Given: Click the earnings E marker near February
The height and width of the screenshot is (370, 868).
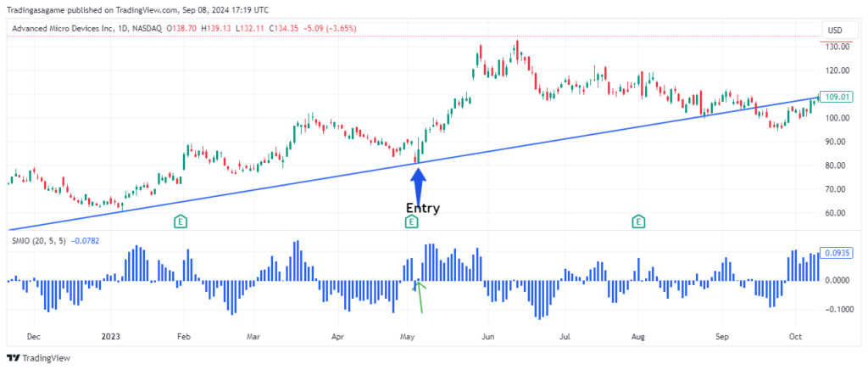Looking at the screenshot, I should point(181,221).
